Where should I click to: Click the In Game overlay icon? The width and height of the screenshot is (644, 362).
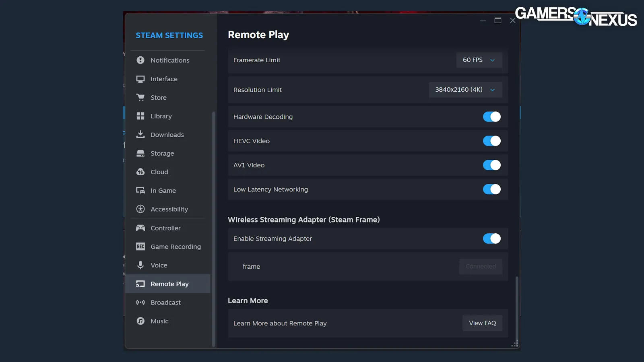[140, 191]
